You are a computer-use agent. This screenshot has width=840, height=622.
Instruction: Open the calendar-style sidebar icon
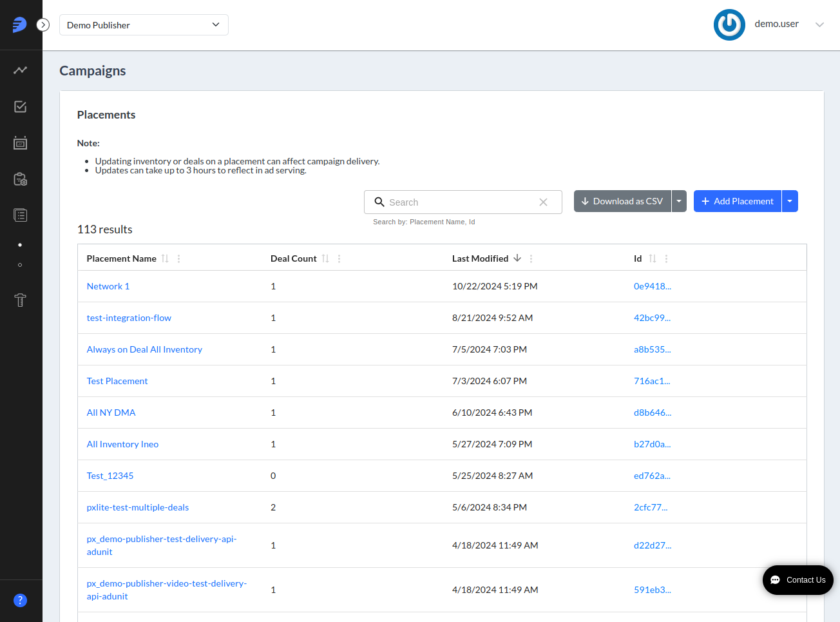[x=20, y=142]
